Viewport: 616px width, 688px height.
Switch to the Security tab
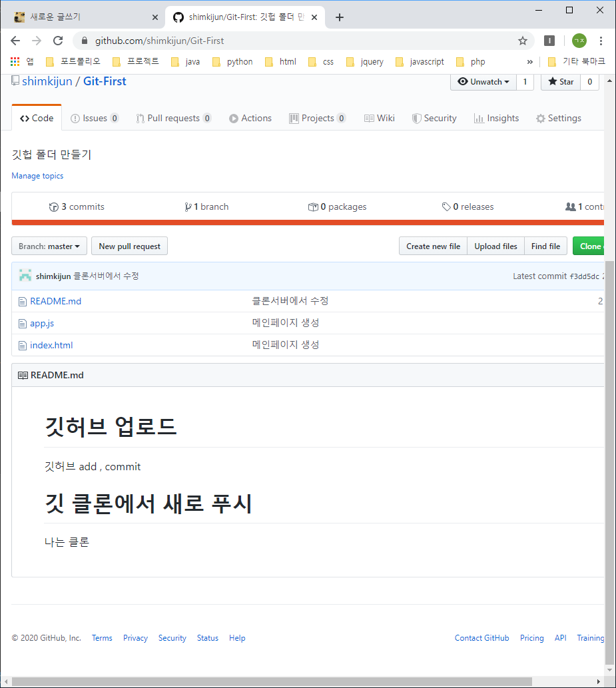point(434,118)
